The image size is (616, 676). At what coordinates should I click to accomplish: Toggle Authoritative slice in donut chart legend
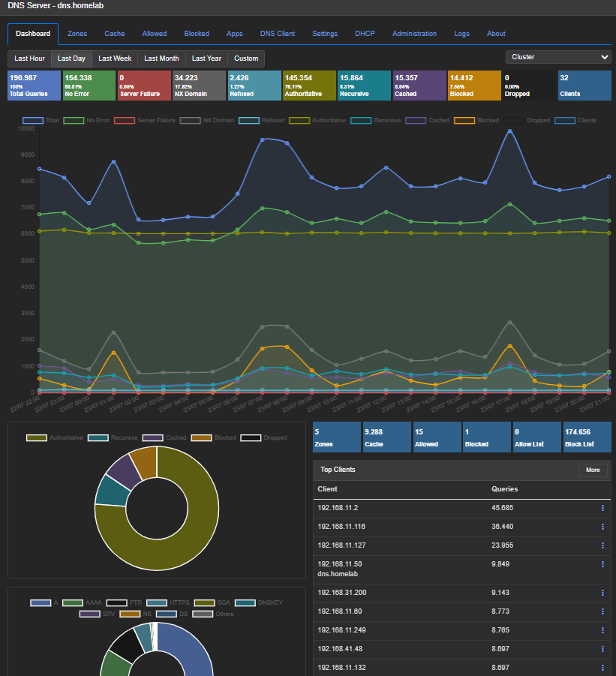click(x=55, y=437)
